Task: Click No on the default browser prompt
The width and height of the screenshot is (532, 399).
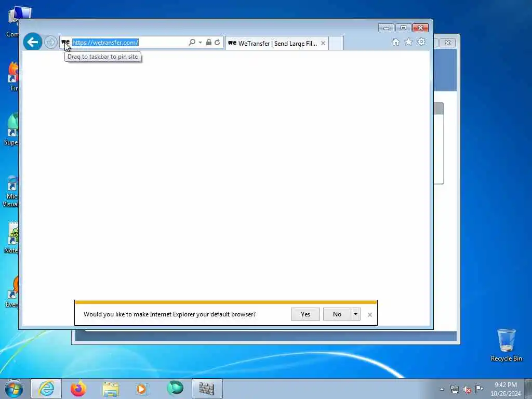Action: (337, 314)
